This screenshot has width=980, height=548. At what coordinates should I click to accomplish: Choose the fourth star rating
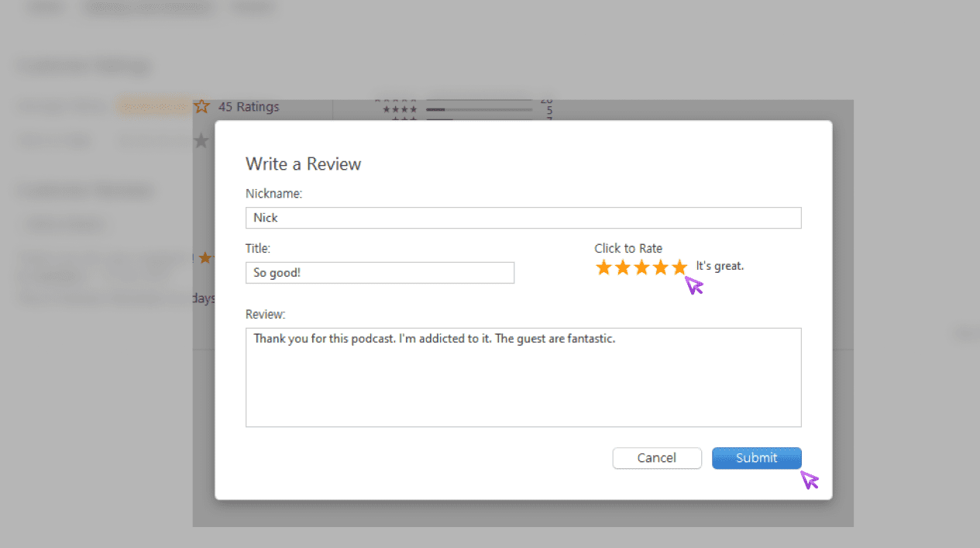(660, 268)
